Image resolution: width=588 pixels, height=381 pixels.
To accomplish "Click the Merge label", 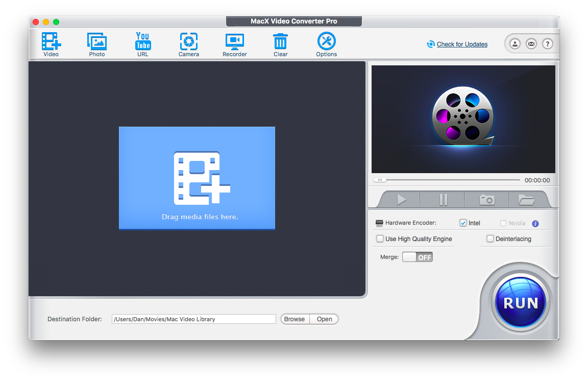I will point(389,257).
